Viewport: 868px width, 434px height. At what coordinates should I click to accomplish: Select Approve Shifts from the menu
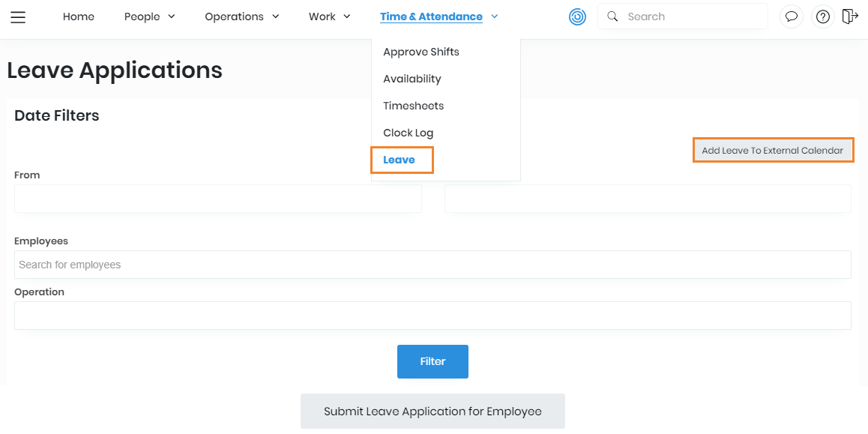[421, 52]
